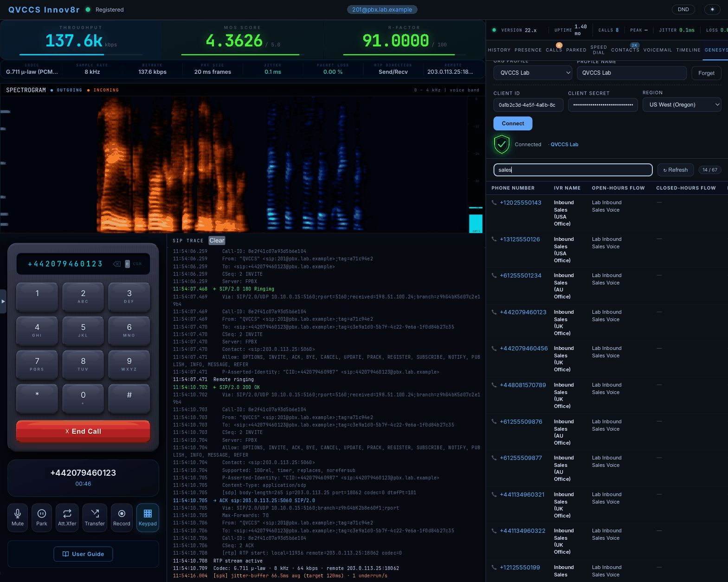Screen dimensions: 728x582
Task: Open the Presence tab
Action: click(528, 50)
